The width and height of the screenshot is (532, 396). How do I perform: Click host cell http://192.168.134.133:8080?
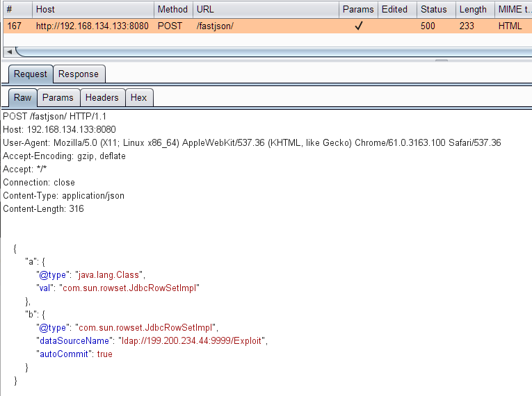92,26
